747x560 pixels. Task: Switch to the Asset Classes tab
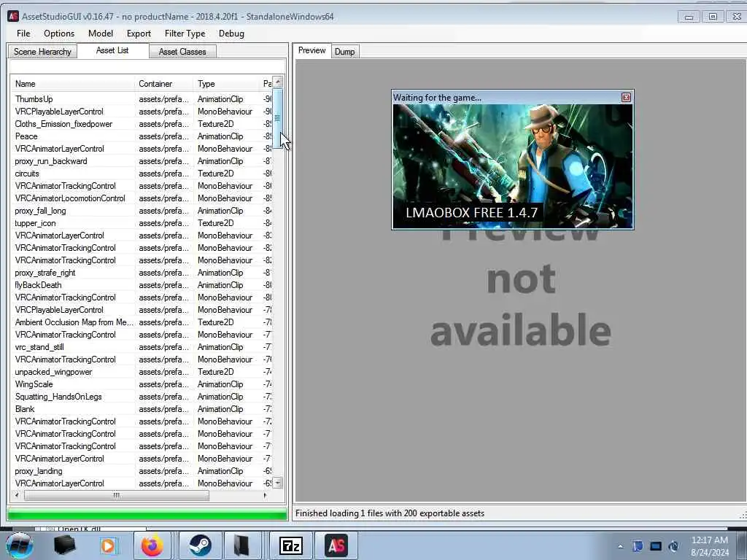[x=182, y=52]
